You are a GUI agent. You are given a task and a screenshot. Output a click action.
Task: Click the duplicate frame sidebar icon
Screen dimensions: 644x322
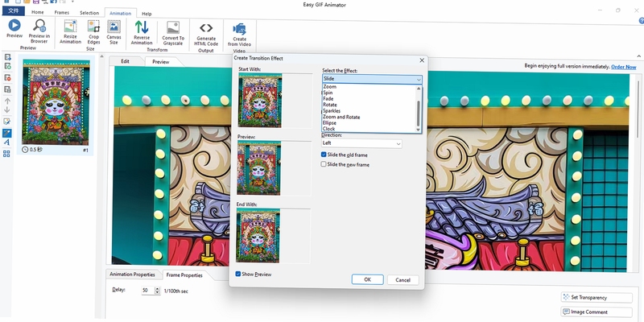[x=7, y=89]
